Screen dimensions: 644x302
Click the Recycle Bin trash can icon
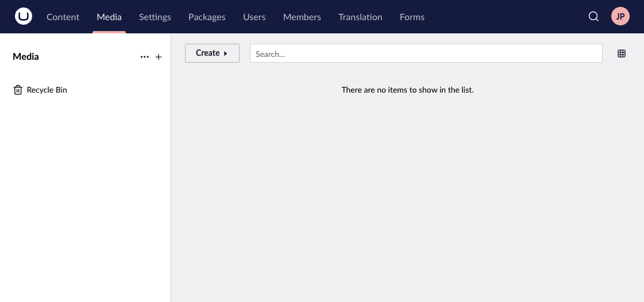click(x=18, y=90)
